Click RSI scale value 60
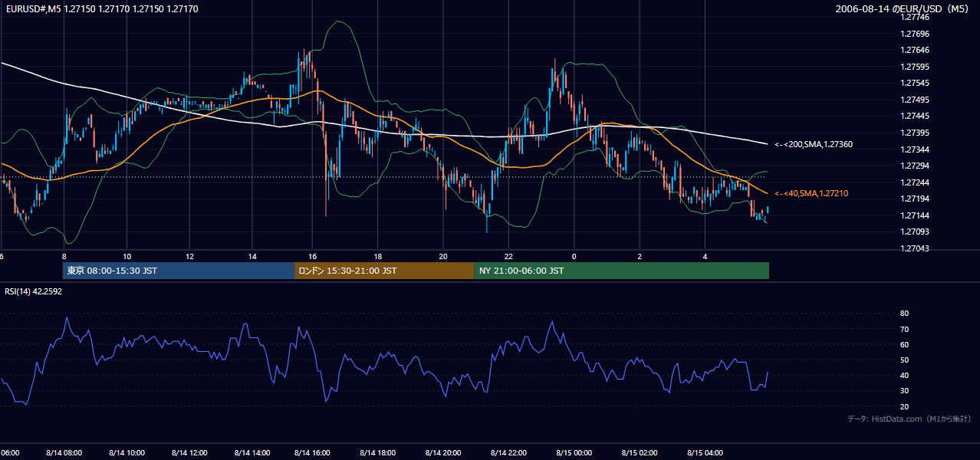This screenshot has width=980, height=460. (904, 344)
